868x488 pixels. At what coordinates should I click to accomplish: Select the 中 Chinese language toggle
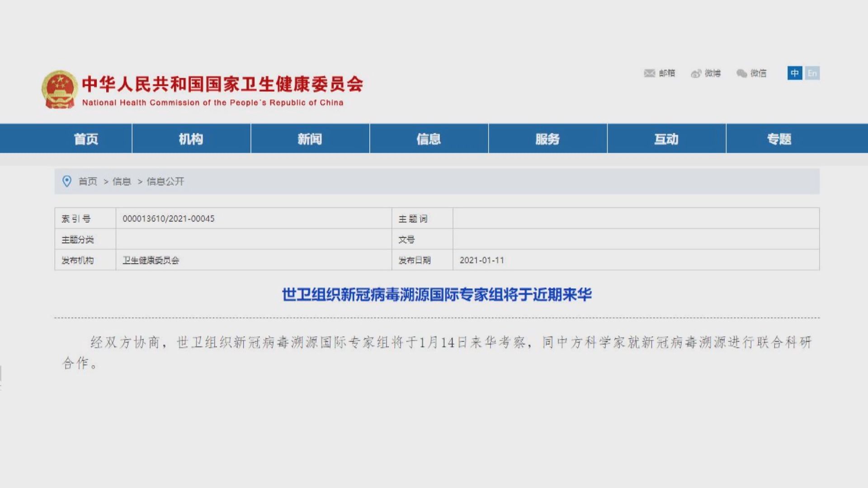click(x=795, y=73)
